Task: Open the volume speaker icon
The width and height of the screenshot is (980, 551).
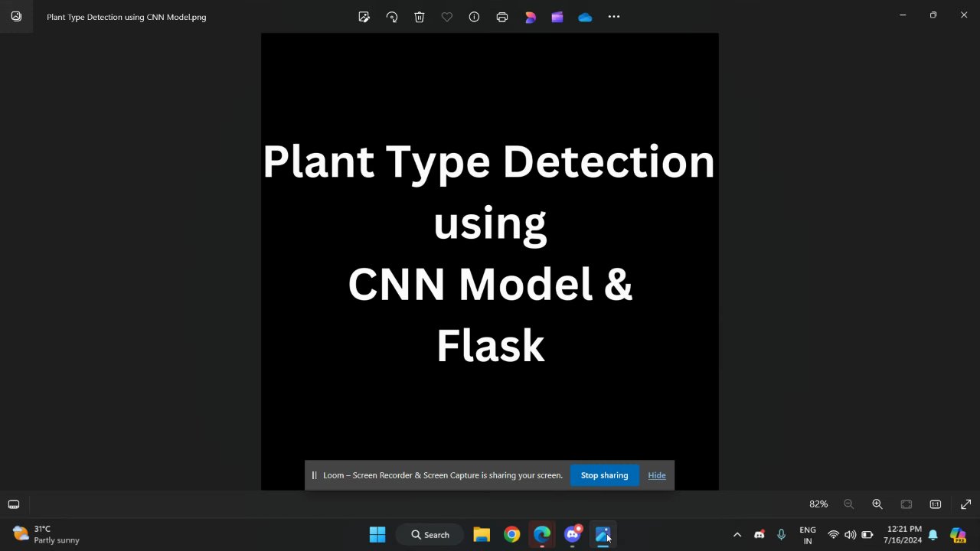Action: pos(850,535)
